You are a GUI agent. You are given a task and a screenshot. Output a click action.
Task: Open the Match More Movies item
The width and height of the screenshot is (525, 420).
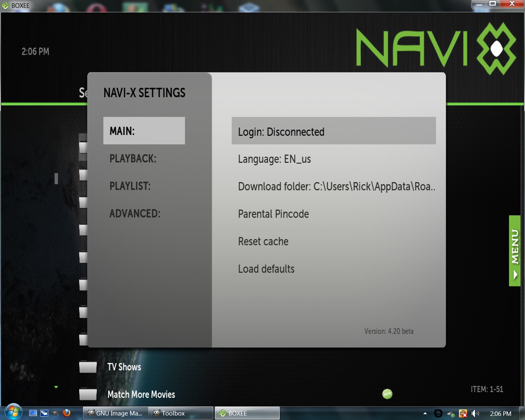click(x=141, y=394)
